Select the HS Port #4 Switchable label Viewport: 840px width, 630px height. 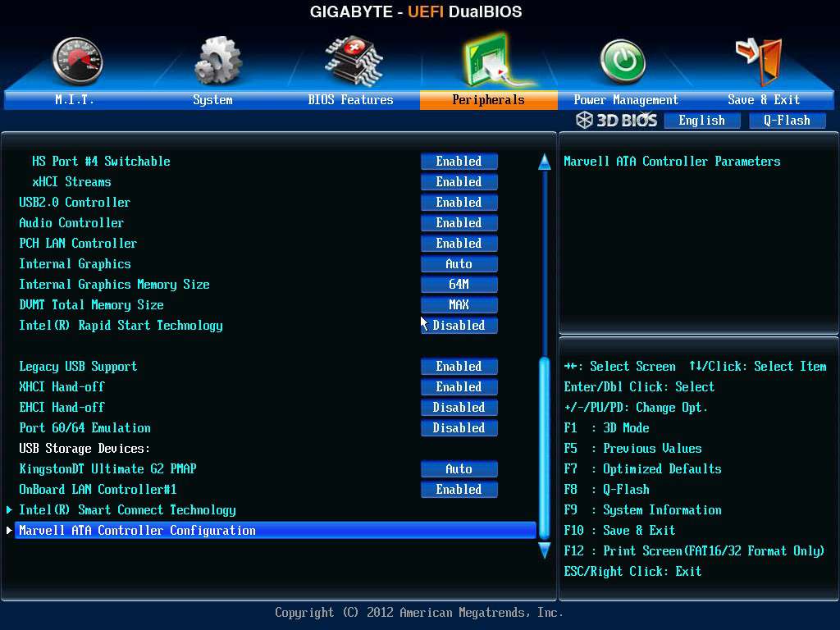(x=101, y=162)
